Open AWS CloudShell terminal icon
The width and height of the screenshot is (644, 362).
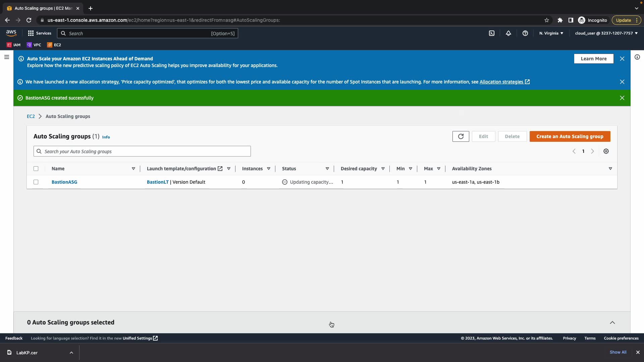(x=491, y=33)
